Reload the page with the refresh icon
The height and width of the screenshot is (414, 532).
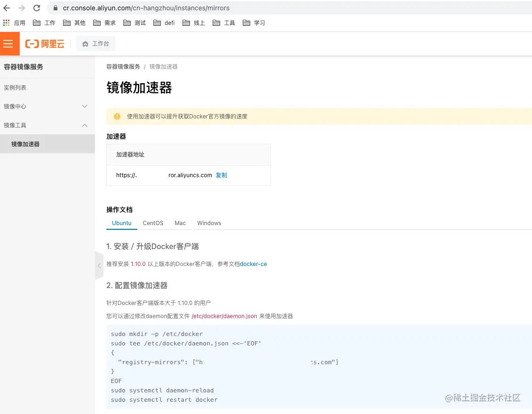(x=37, y=8)
